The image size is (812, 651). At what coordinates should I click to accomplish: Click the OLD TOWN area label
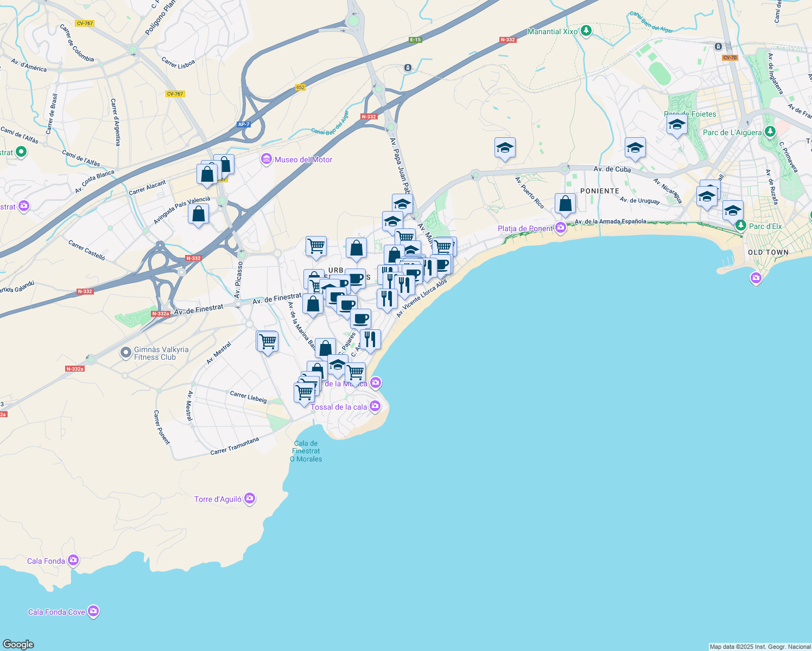pos(767,252)
